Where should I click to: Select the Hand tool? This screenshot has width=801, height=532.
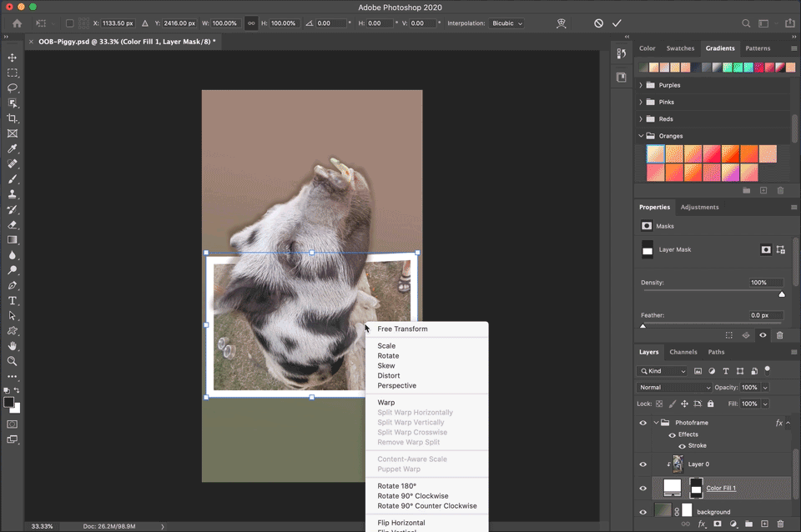[13, 346]
